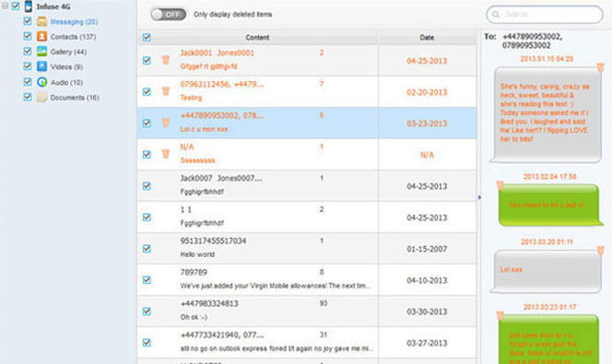Select the +447983324813 Oh ok conversation
Image resolution: width=612 pixels, height=364 pixels.
pyautogui.click(x=307, y=311)
